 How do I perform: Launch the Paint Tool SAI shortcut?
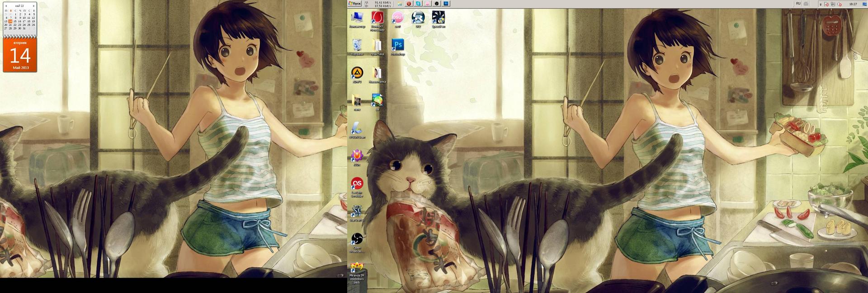point(377,103)
